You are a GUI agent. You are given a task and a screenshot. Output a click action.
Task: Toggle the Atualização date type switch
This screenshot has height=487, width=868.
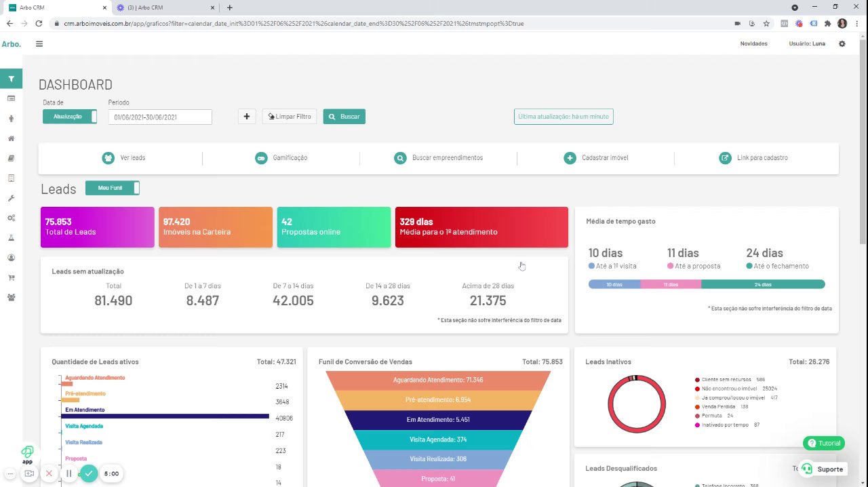click(x=70, y=117)
